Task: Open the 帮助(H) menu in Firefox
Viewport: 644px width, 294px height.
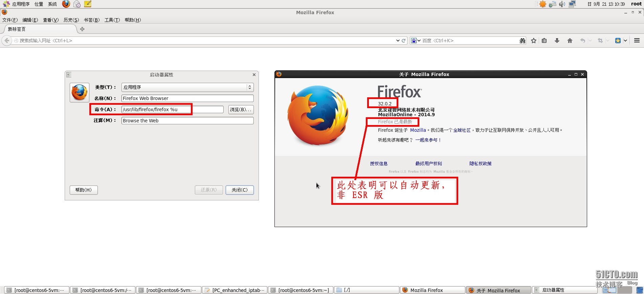Action: click(x=133, y=20)
